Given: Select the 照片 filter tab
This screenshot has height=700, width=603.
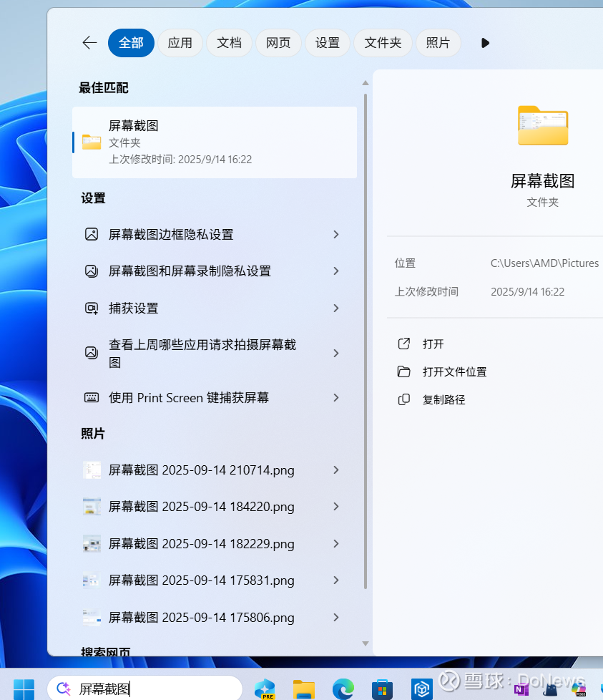Looking at the screenshot, I should [438, 43].
